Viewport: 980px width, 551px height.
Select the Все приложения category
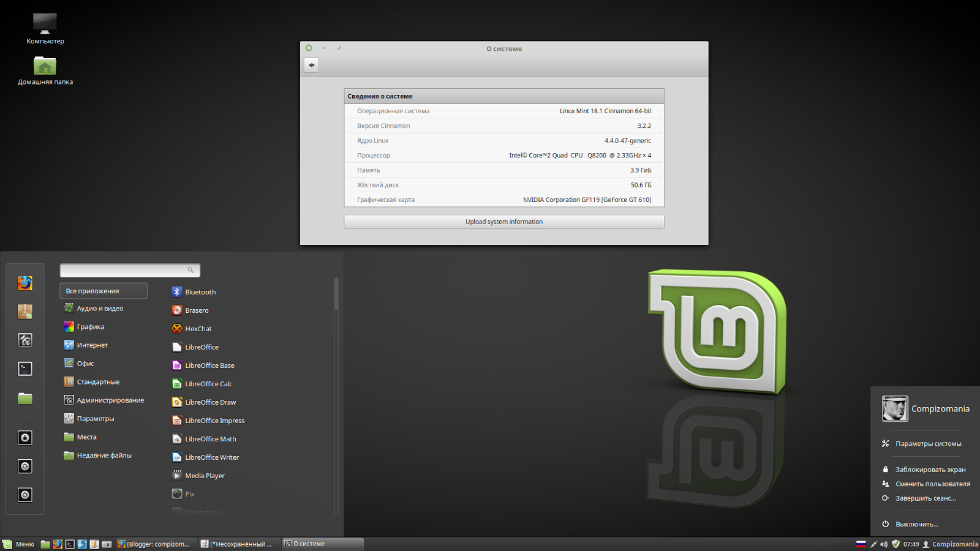coord(104,291)
